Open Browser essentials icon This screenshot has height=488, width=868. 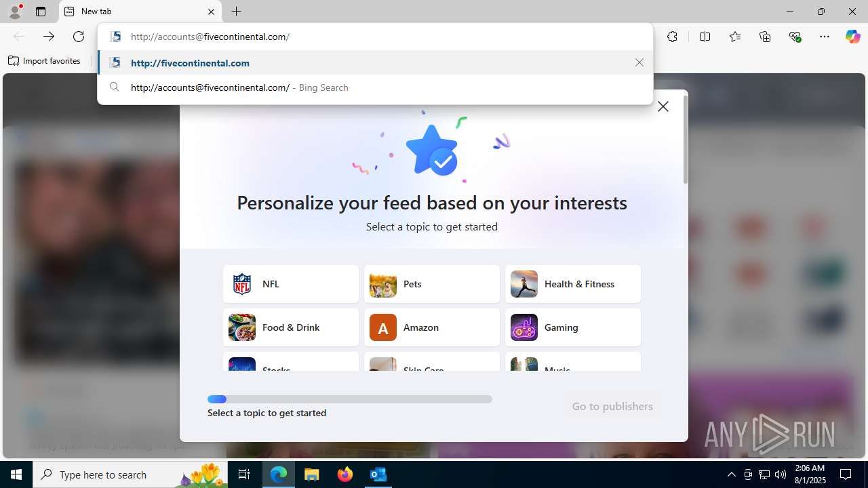(x=795, y=37)
